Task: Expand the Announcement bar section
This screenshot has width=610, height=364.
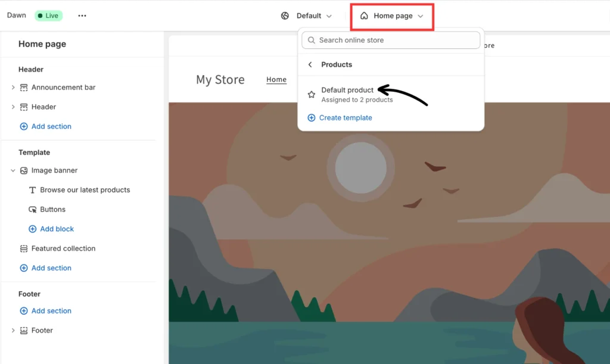Action: tap(13, 88)
